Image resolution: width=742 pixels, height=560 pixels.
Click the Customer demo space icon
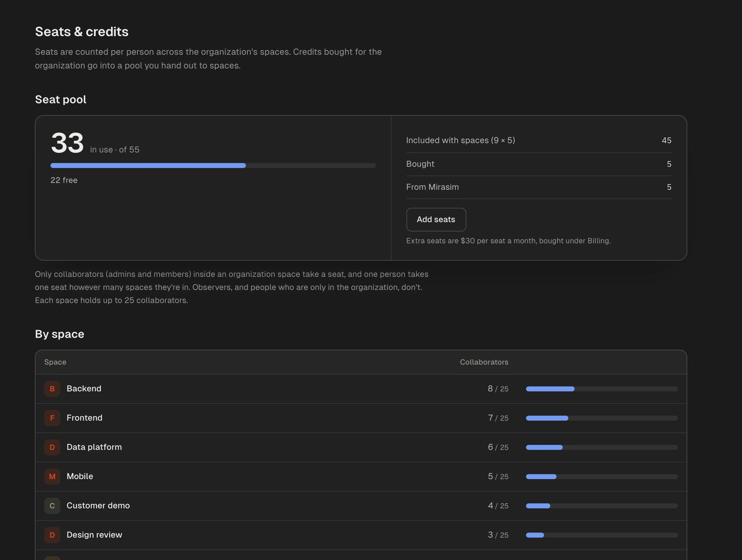tap(52, 505)
